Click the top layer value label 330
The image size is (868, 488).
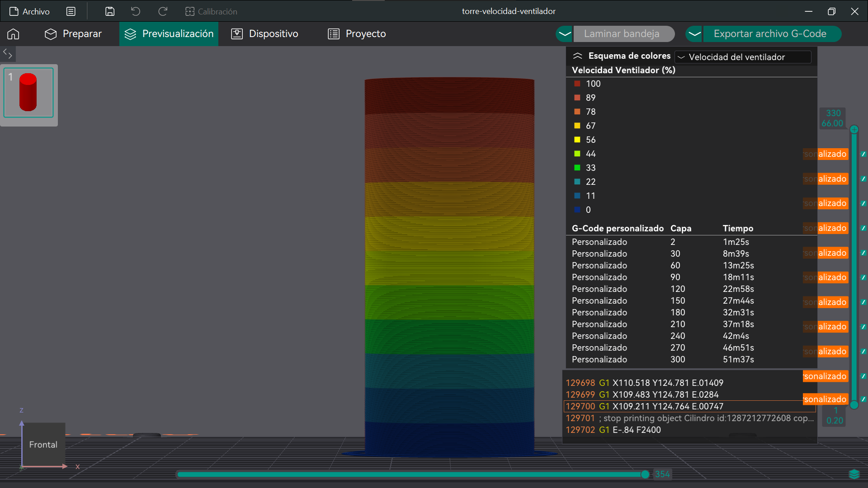[x=833, y=113]
